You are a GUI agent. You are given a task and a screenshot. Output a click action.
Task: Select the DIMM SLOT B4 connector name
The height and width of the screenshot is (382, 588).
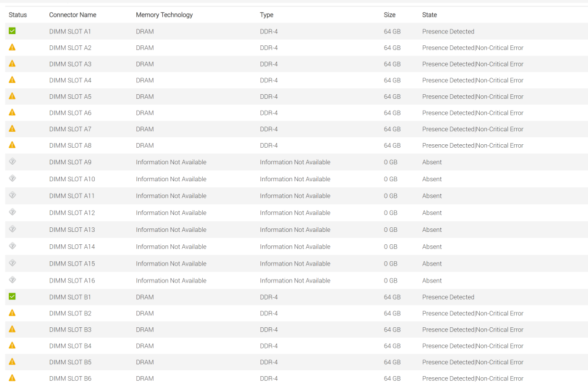click(70, 346)
